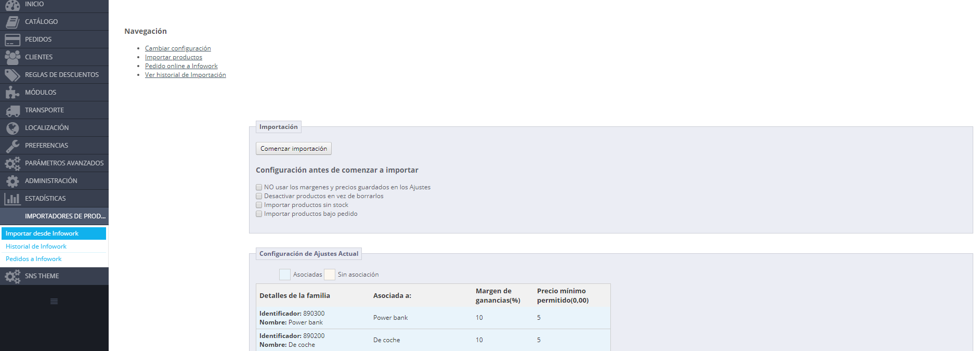Click the Administración gear icon
This screenshot has width=980, height=351.
(x=12, y=181)
